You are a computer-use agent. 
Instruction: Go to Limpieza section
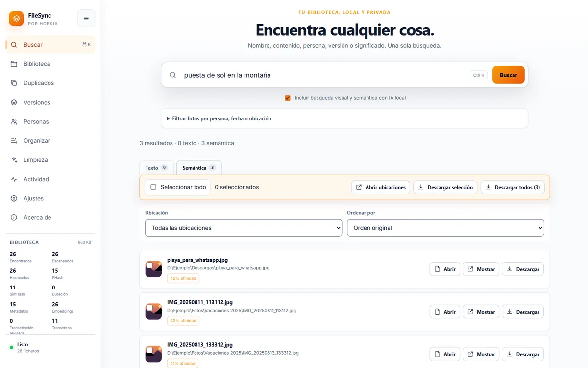50,160
